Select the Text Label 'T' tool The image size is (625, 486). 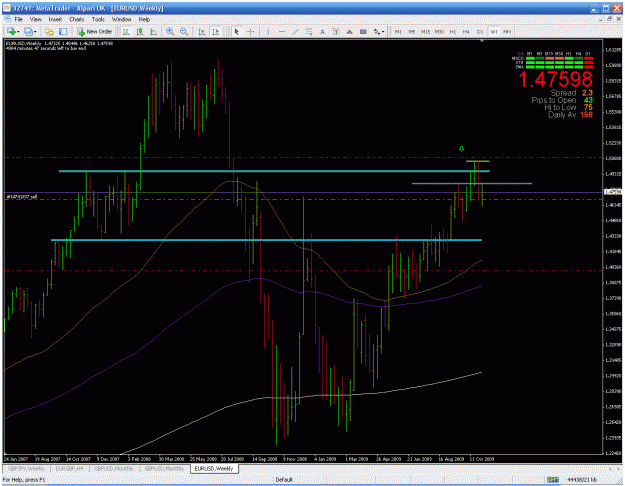coord(336,31)
